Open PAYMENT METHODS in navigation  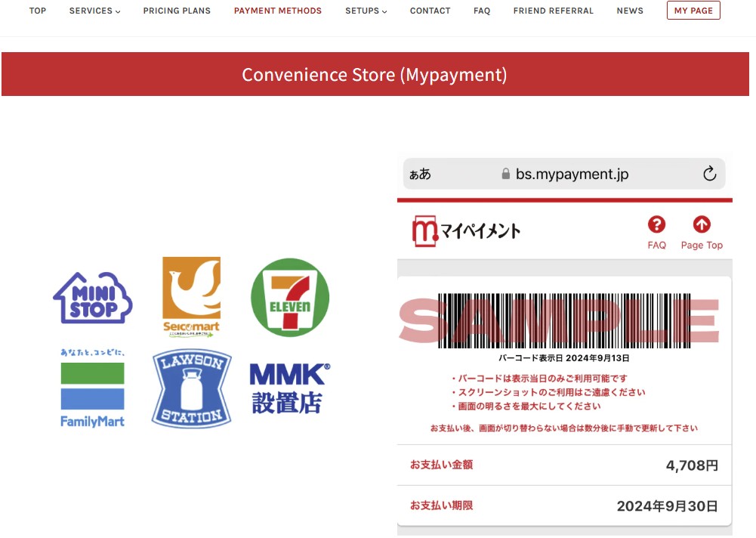[x=278, y=11]
